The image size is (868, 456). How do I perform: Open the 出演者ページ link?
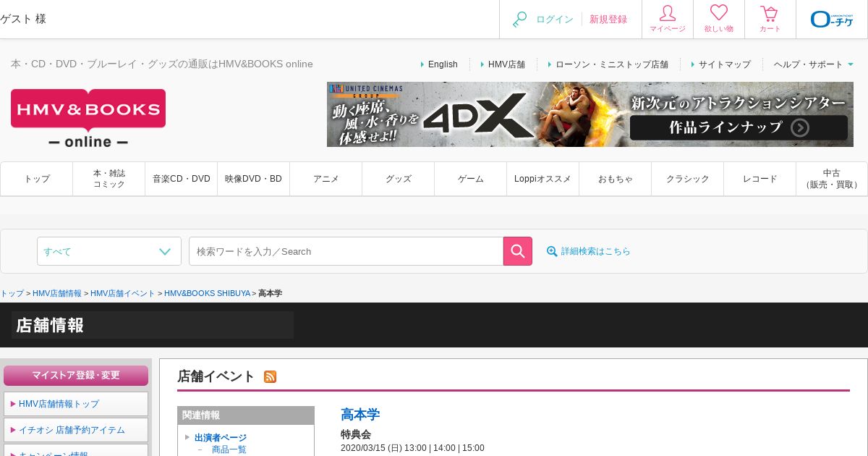tap(221, 438)
